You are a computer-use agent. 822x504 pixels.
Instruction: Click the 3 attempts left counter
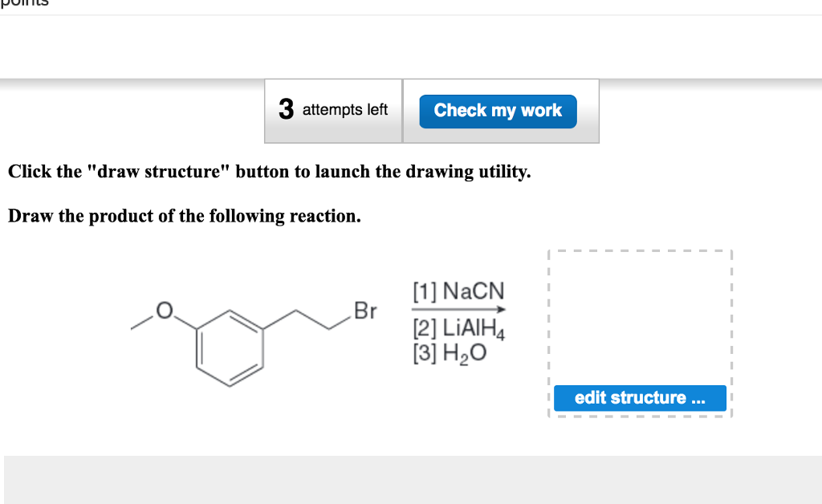[x=335, y=109]
